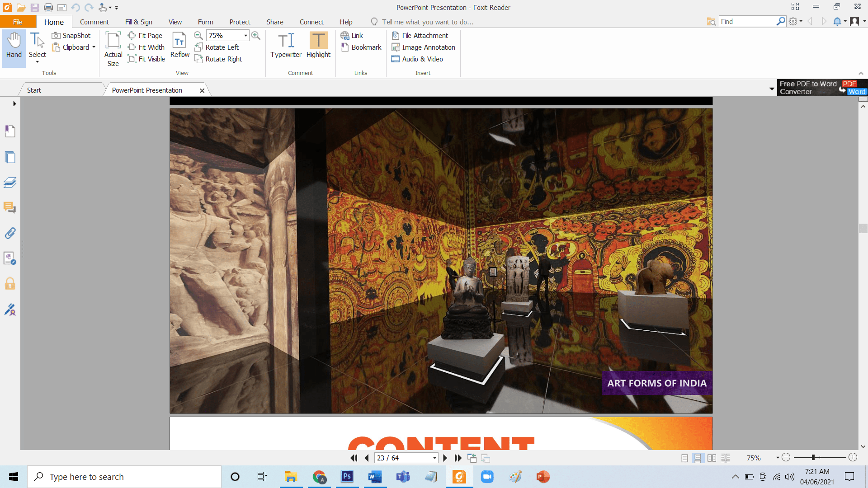Switch to the Fill & Sign tab
Screen dimensions: 868x488
click(138, 22)
